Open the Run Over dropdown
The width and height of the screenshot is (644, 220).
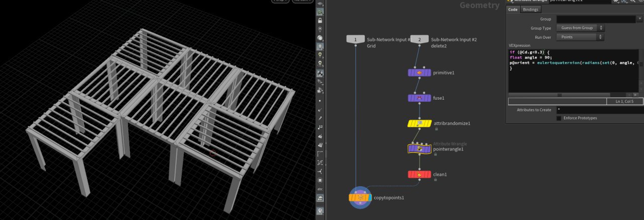click(580, 37)
